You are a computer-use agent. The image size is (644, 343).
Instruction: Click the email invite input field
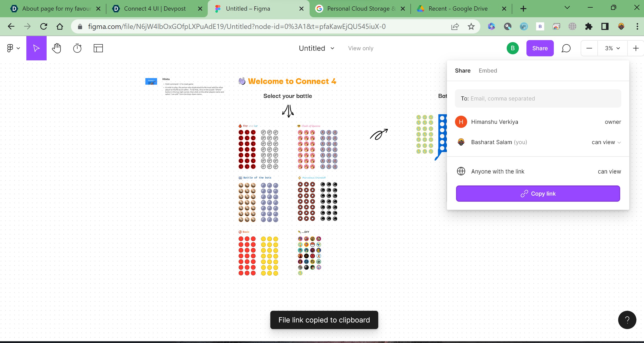538,98
